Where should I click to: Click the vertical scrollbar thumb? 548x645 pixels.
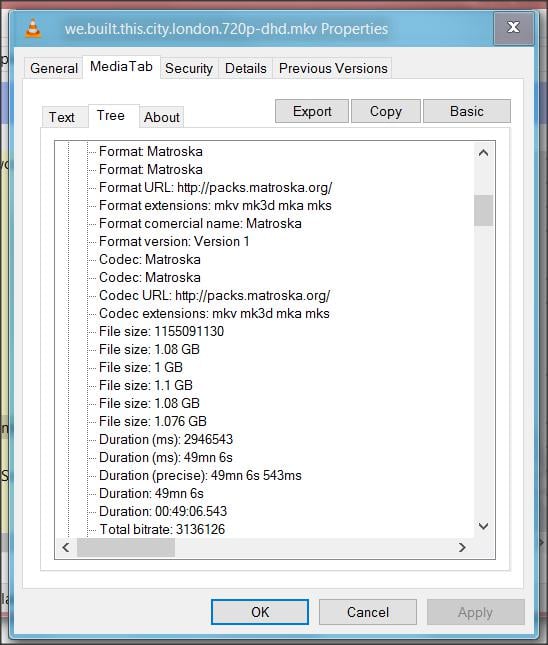pyautogui.click(x=483, y=210)
